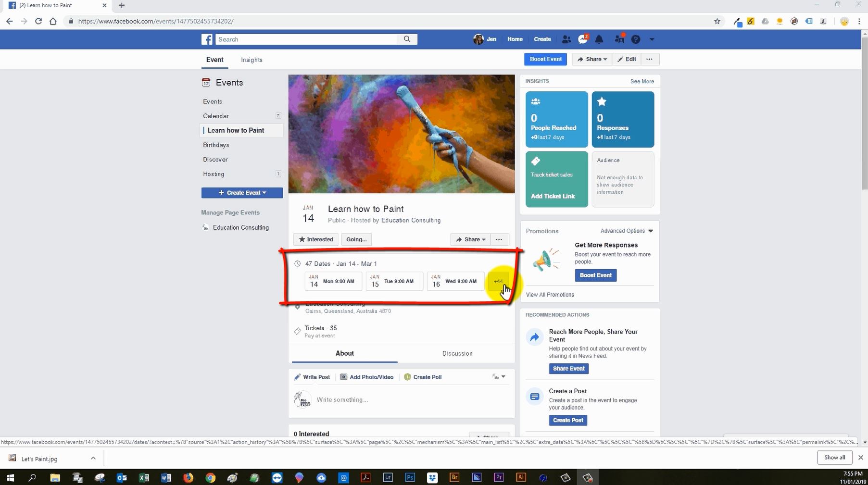
Task: Click the Share Event button
Action: click(569, 369)
